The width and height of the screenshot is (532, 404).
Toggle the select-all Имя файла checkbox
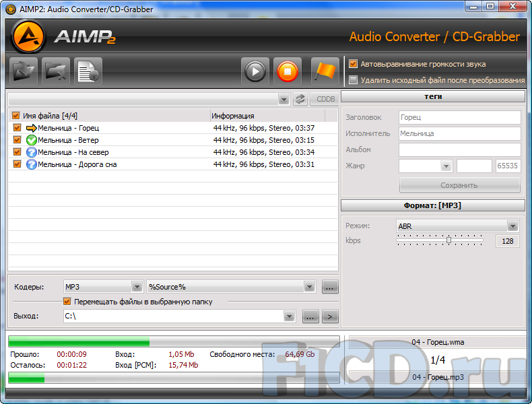click(15, 116)
